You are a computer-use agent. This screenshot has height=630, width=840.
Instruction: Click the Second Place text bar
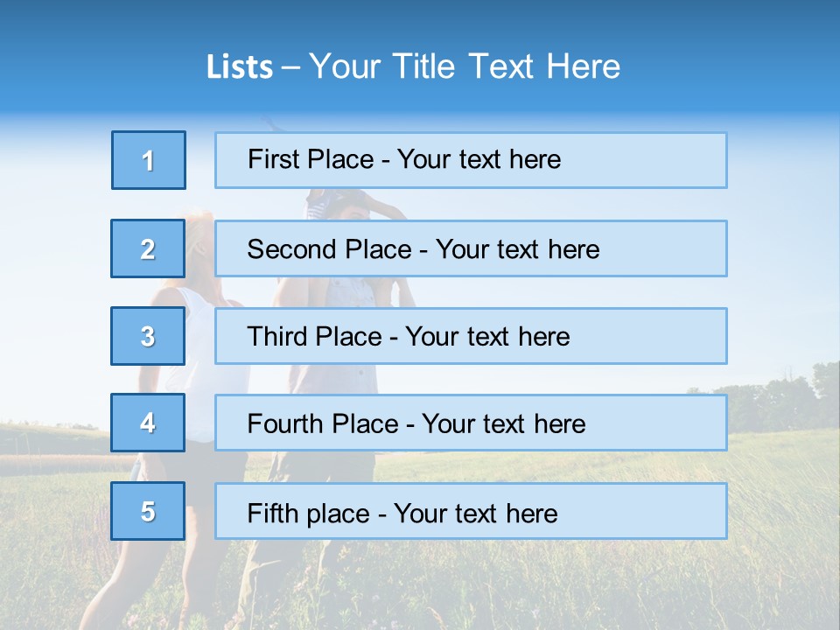471,248
